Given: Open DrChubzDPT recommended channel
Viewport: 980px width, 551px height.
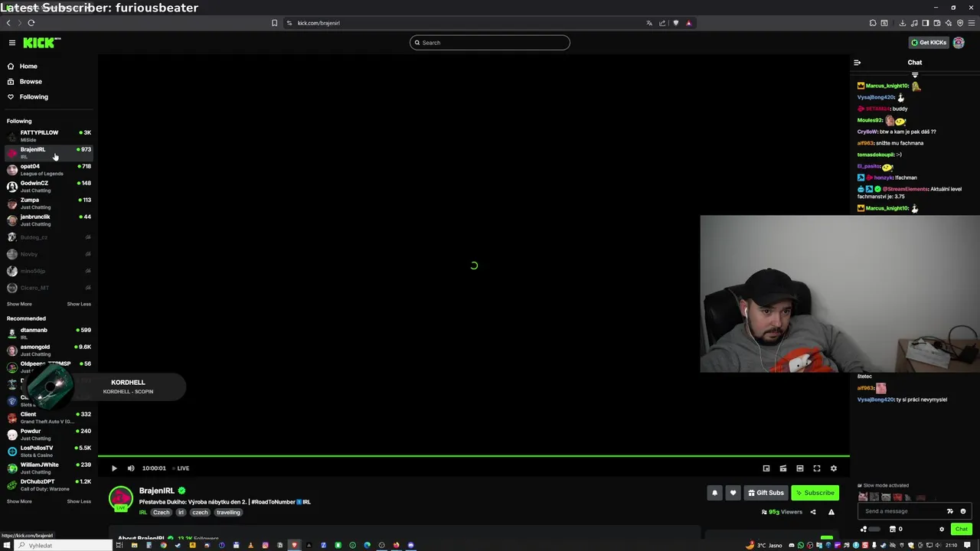Looking at the screenshot, I should point(49,485).
